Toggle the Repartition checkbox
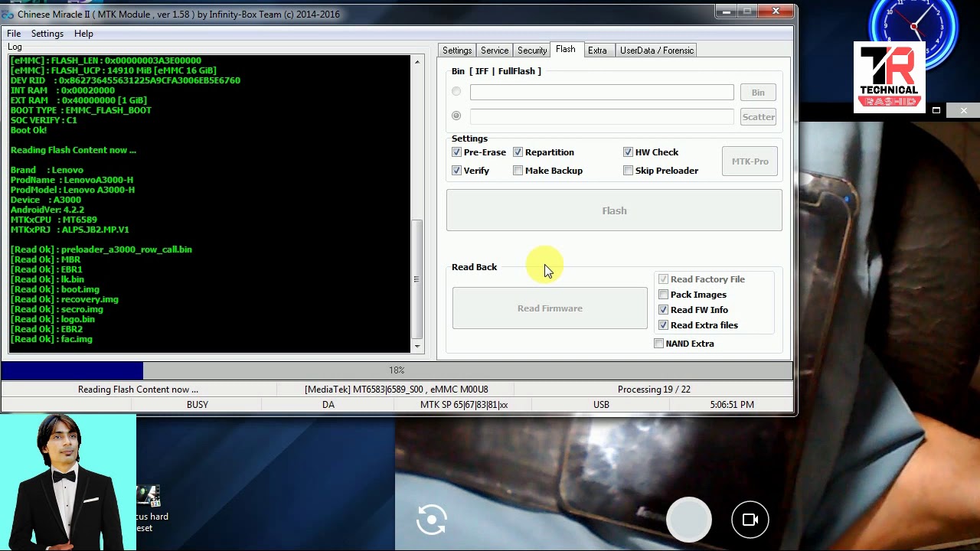This screenshot has height=551, width=980. point(518,152)
